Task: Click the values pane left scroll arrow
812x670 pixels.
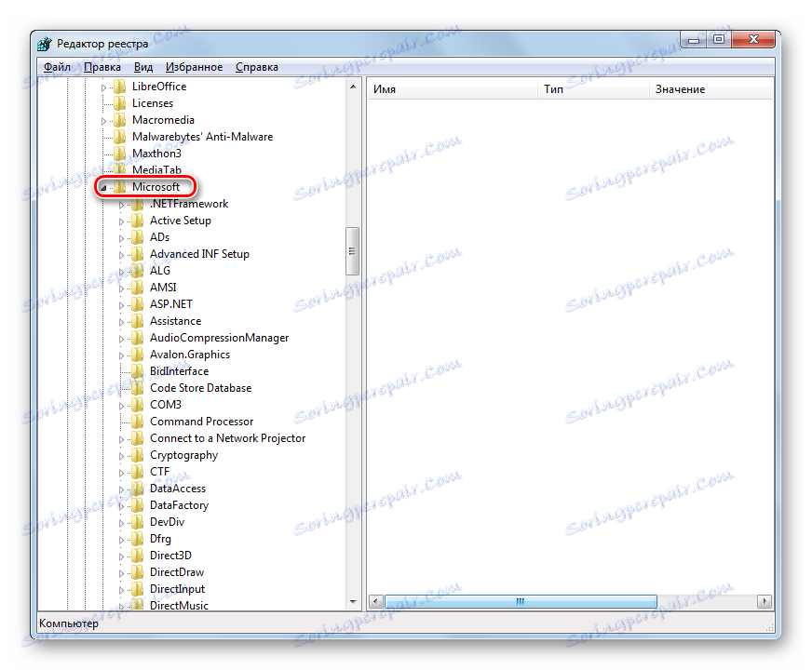Action: tap(376, 601)
